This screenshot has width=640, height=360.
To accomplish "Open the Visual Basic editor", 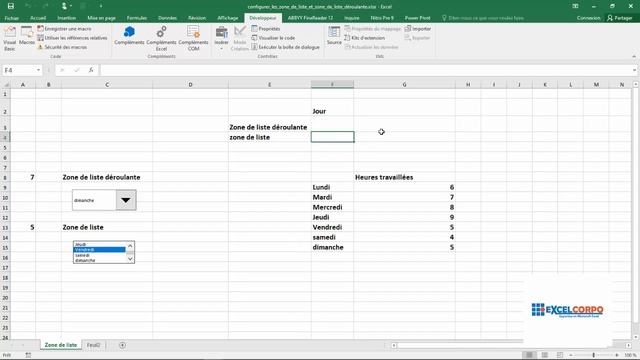I will click(x=9, y=38).
